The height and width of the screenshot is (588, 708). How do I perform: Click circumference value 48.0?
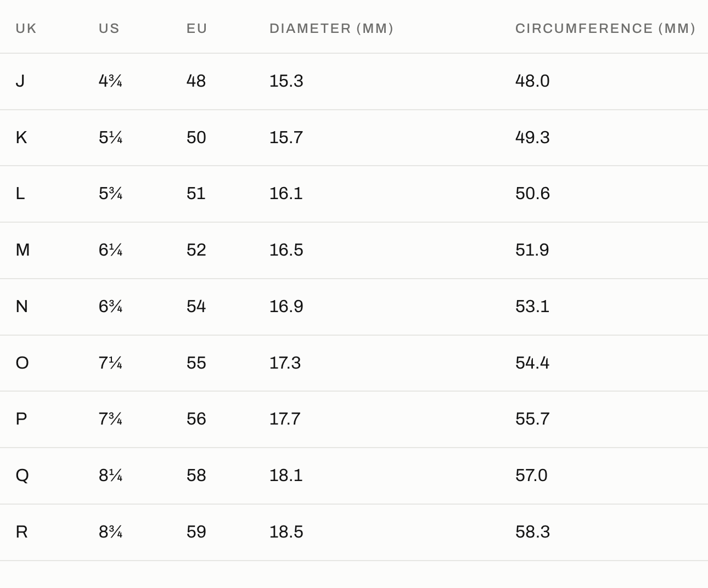tap(532, 81)
